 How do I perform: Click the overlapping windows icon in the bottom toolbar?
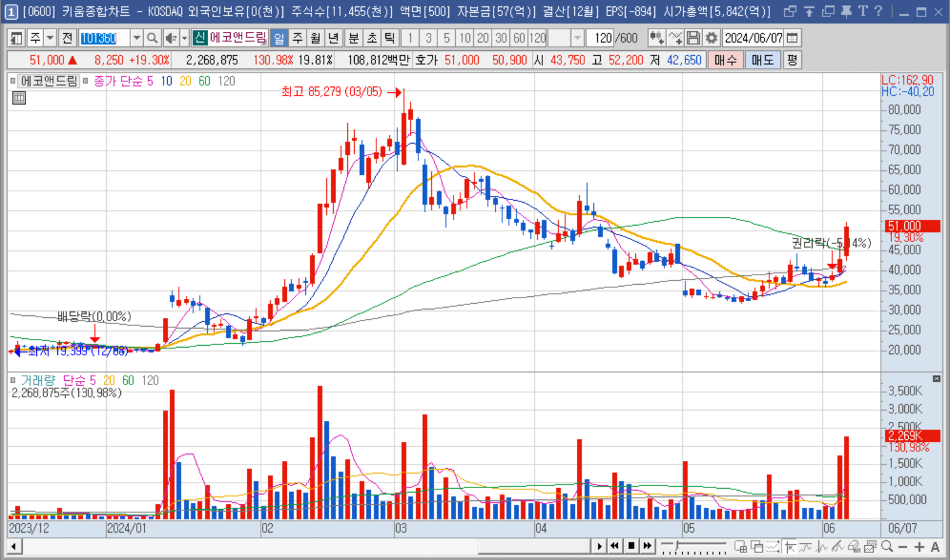(x=757, y=547)
